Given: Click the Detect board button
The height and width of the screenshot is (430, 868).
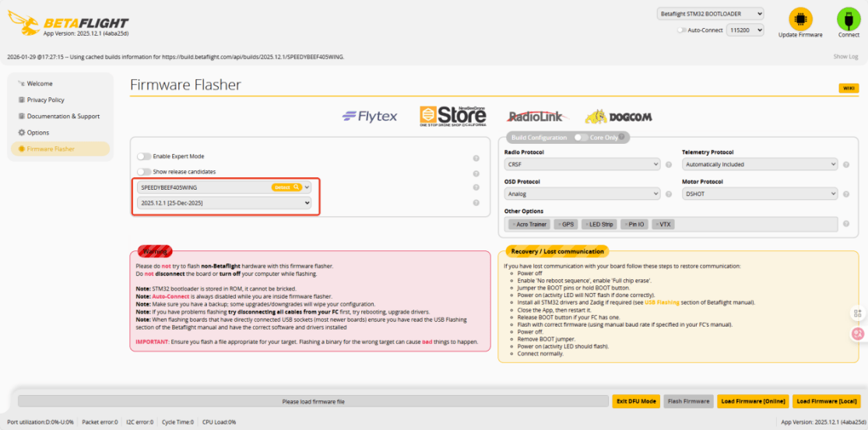Looking at the screenshot, I should (x=286, y=187).
